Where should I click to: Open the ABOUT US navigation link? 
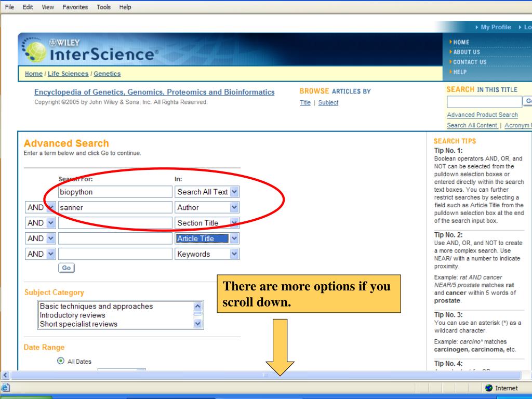pos(467,52)
